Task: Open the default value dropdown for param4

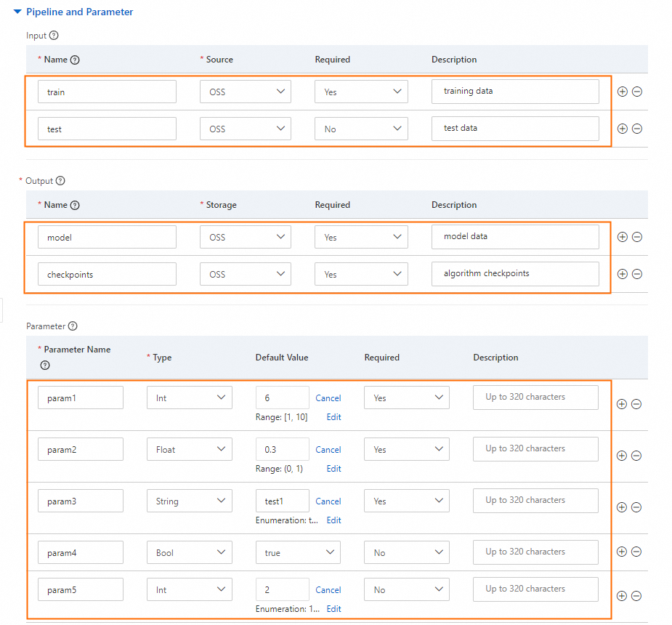Action: [x=298, y=553]
